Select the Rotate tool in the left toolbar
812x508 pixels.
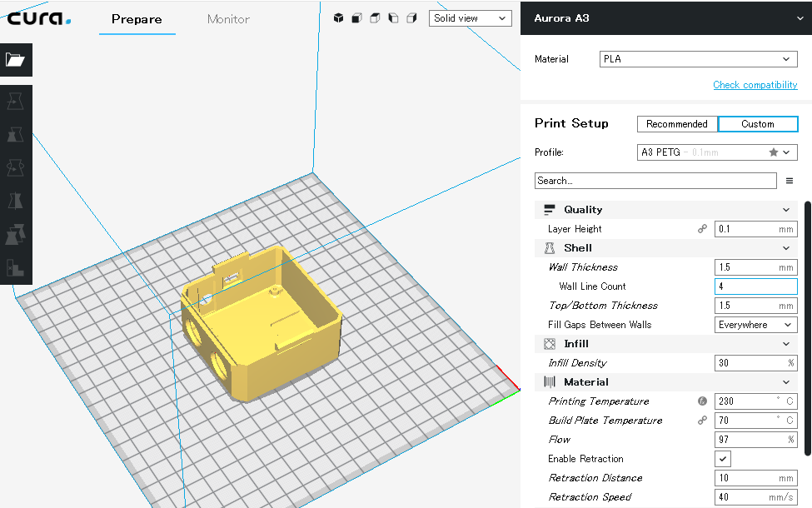click(x=16, y=167)
